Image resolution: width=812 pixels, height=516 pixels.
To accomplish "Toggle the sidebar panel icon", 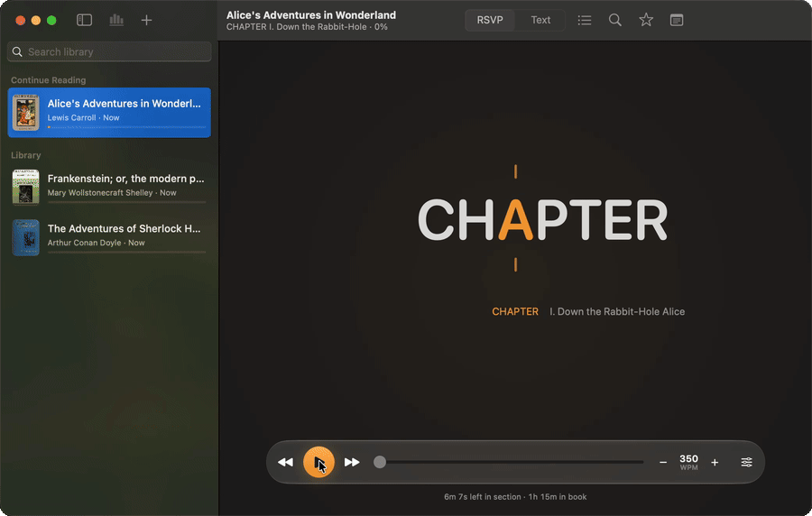I will pos(84,20).
